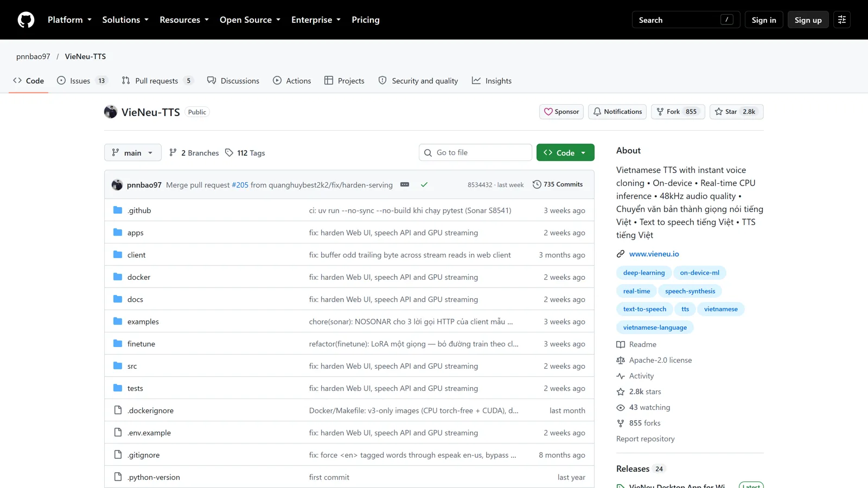This screenshot has width=868, height=488.
Task: Open the Discussions tab
Action: click(233, 81)
